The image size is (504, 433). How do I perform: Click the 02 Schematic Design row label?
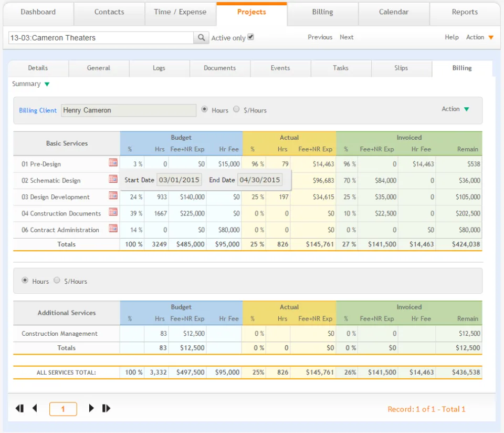(51, 180)
